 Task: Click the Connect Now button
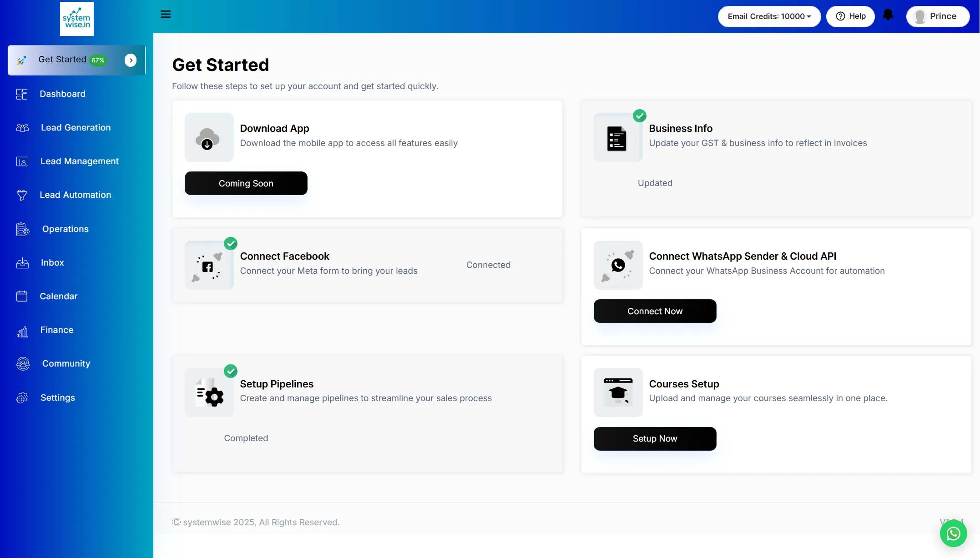655,311
